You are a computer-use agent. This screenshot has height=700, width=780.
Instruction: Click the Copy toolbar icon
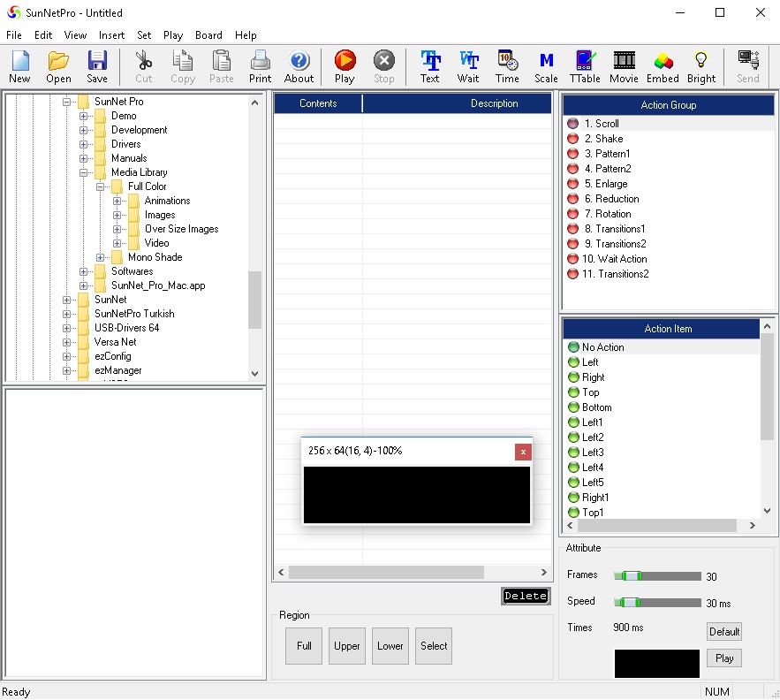click(x=183, y=66)
